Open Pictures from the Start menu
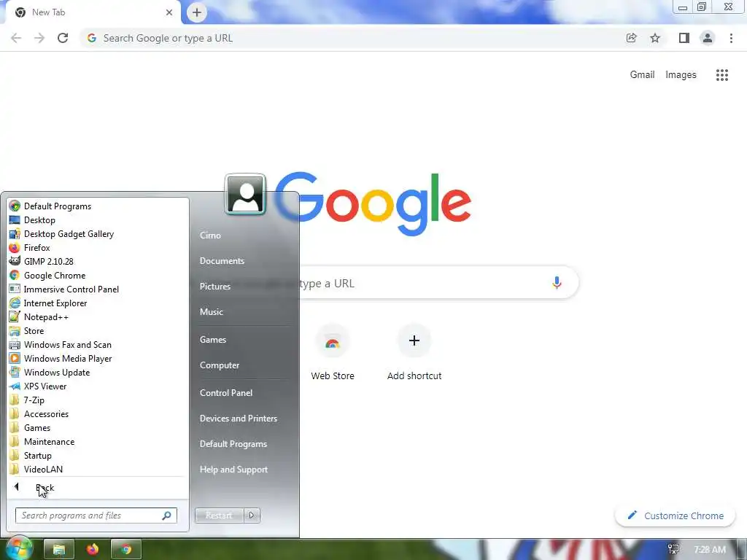 [x=215, y=286]
